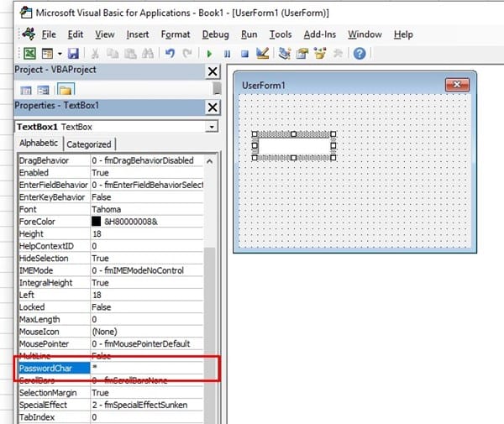The image size is (504, 424).
Task: Open Object Browser toolbar icon
Action: (320, 54)
